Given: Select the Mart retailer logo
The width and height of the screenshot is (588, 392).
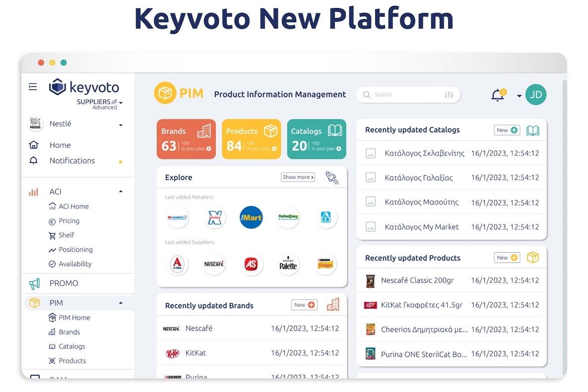Looking at the screenshot, I should (251, 218).
